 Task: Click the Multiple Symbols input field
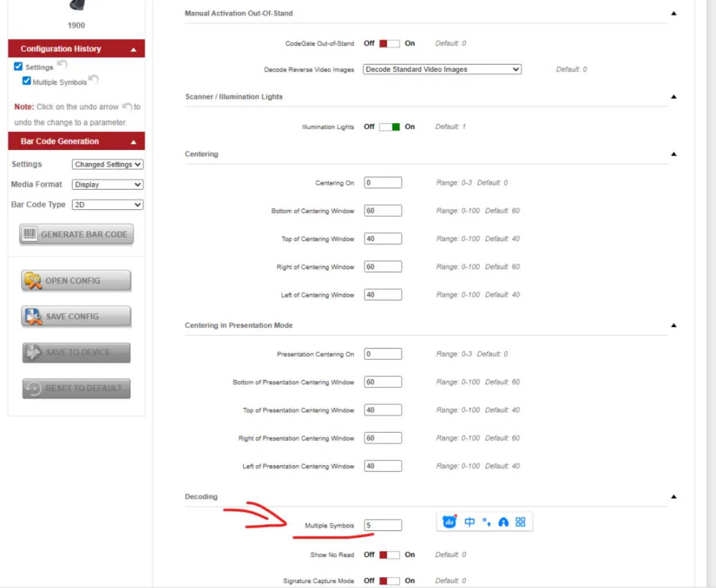click(x=383, y=525)
